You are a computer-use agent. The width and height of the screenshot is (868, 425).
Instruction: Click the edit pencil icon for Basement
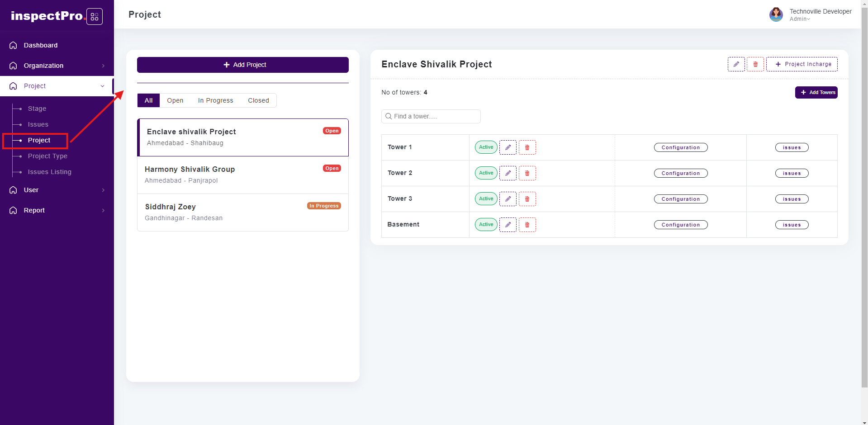tap(508, 225)
